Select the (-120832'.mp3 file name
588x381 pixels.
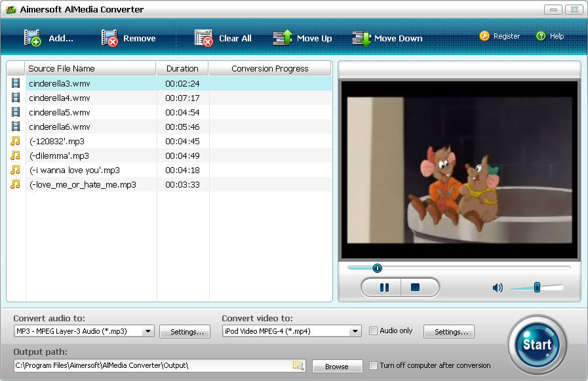coord(56,142)
